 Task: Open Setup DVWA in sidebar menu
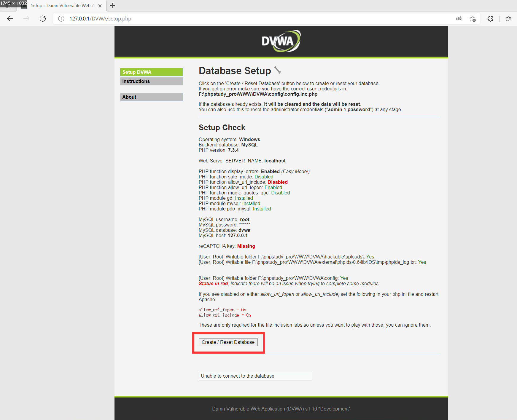pos(152,72)
